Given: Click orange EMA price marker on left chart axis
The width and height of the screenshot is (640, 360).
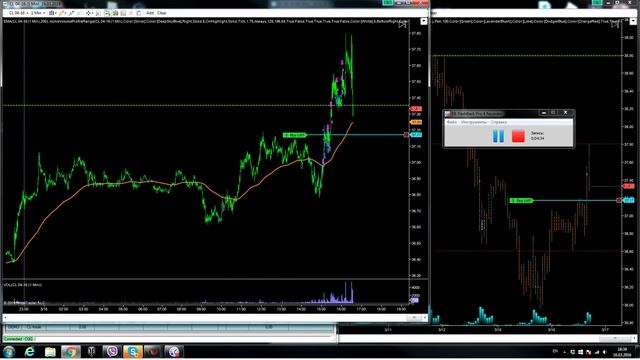Looking at the screenshot, I should 416,122.
